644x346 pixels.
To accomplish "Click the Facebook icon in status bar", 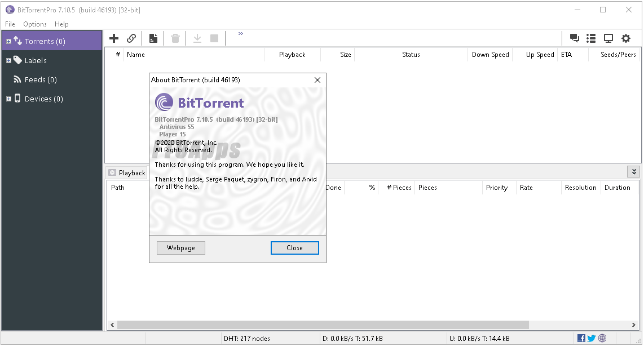I will pos(581,338).
